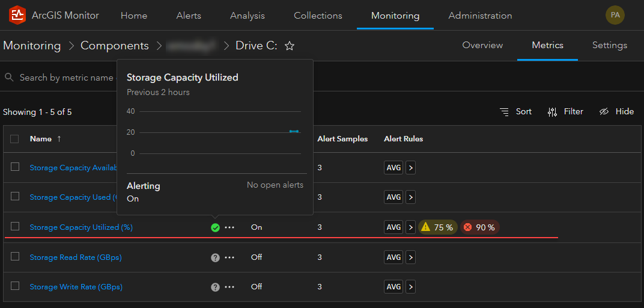Tick the Storage Read Rate row checkbox

[x=15, y=256]
